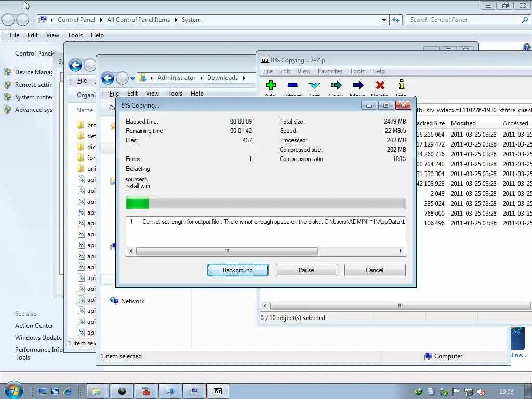Image resolution: width=532 pixels, height=399 pixels.
Task: Open the file explorer taskbar button
Action: coord(97,392)
